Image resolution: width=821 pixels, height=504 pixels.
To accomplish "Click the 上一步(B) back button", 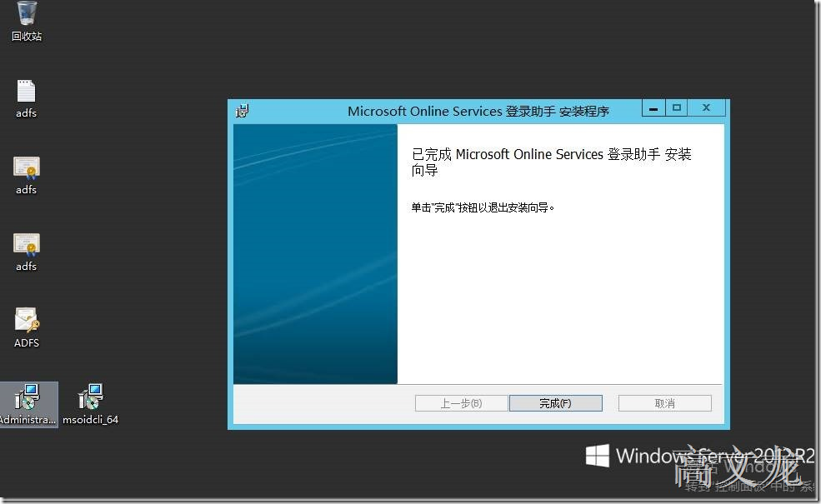I will click(x=461, y=403).
